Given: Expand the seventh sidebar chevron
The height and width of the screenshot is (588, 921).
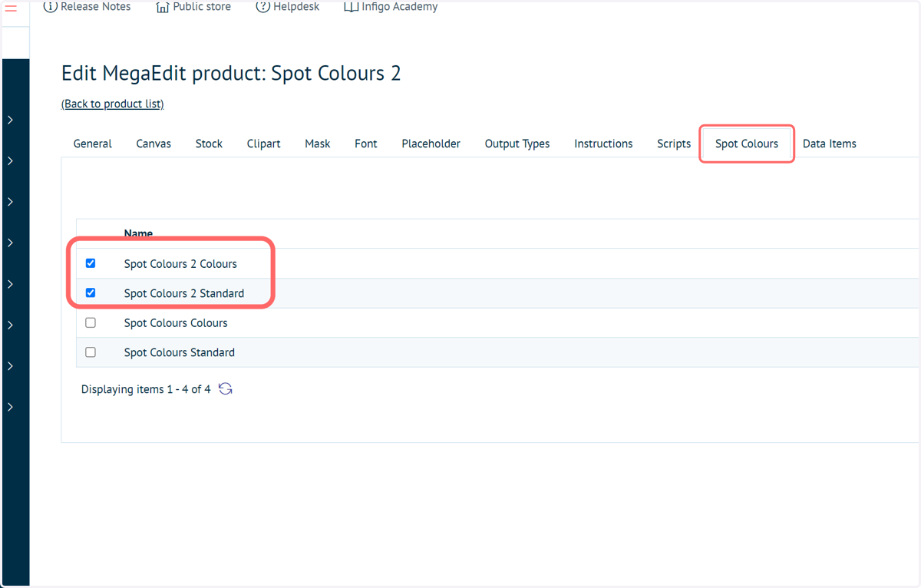Looking at the screenshot, I should click(x=10, y=366).
